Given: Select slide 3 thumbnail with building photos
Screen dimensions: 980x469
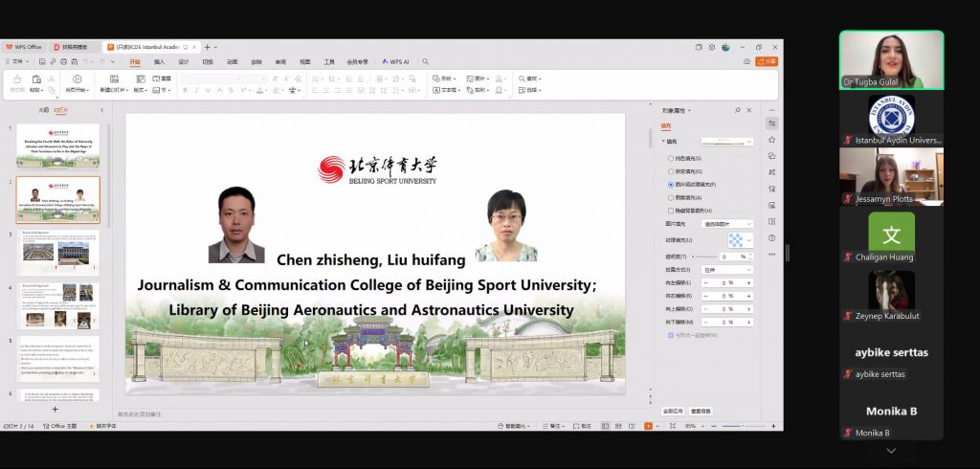Looking at the screenshot, I should (x=57, y=253).
